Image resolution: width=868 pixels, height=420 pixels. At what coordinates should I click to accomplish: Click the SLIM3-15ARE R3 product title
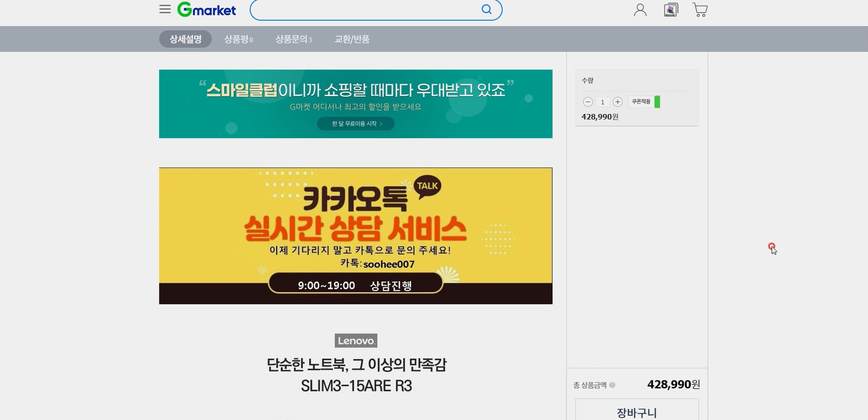click(356, 386)
